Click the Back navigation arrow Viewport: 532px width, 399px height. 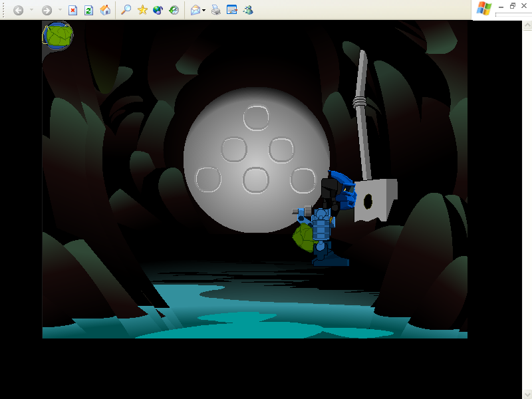(x=19, y=10)
